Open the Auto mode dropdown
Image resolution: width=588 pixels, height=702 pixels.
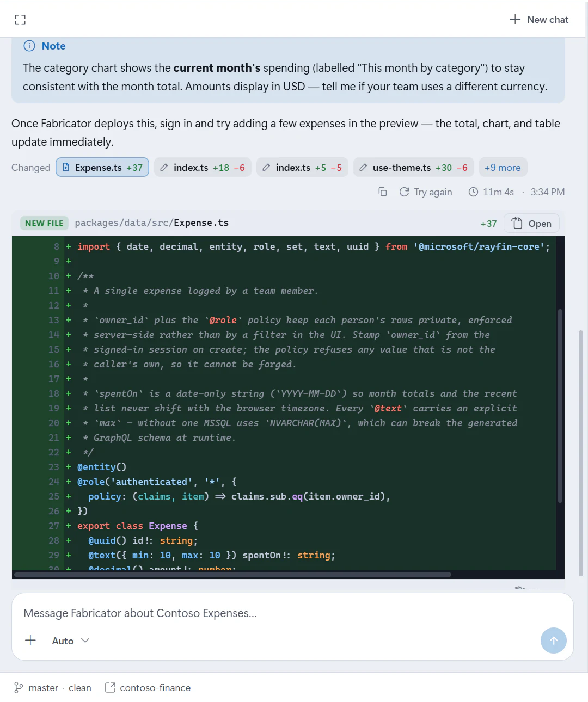click(70, 641)
